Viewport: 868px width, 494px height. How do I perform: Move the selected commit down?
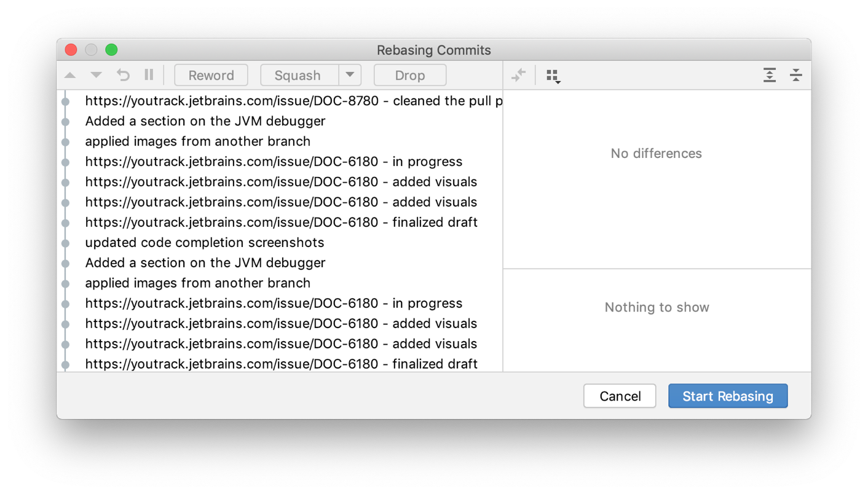pos(96,75)
